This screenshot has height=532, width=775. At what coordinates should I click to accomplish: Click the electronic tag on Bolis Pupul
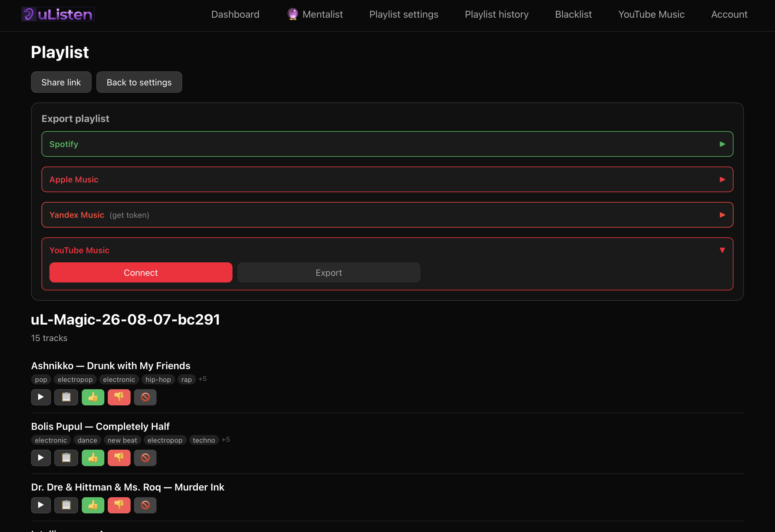[51, 440]
